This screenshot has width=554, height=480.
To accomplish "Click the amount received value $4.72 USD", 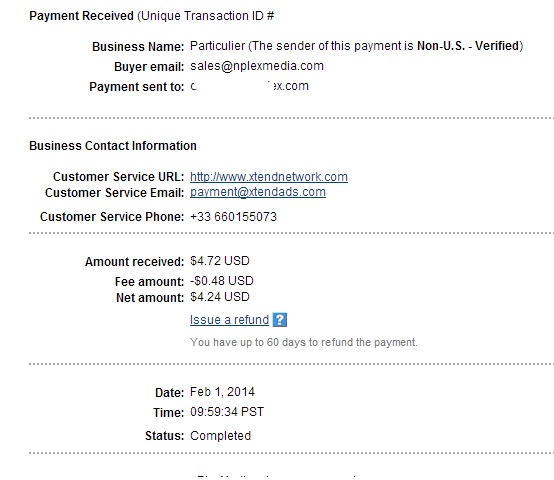I will 220,261.
